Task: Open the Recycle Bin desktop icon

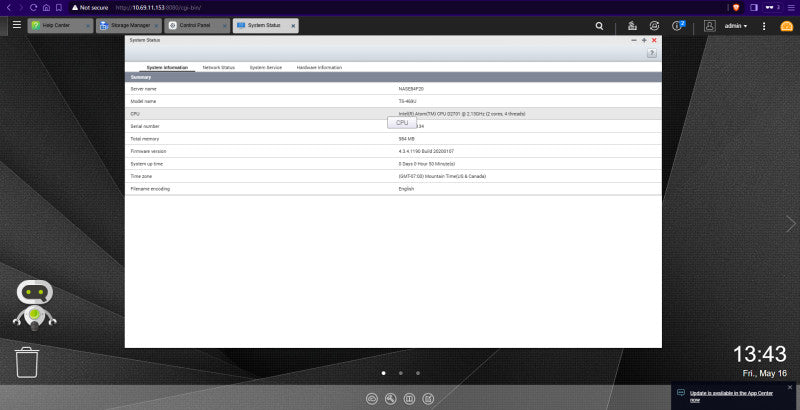Action: pyautogui.click(x=27, y=362)
